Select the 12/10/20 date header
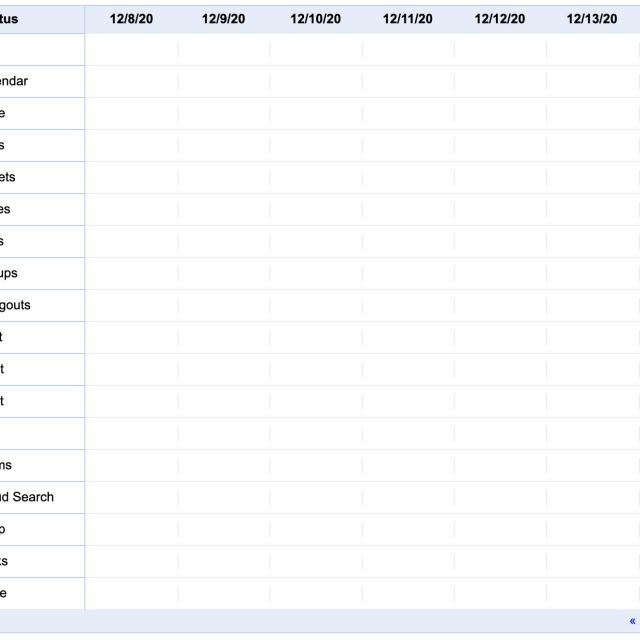 tap(315, 19)
